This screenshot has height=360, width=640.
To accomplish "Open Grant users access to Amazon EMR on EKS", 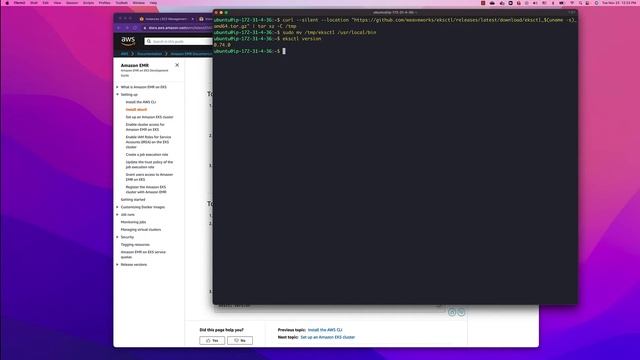I will point(149,177).
